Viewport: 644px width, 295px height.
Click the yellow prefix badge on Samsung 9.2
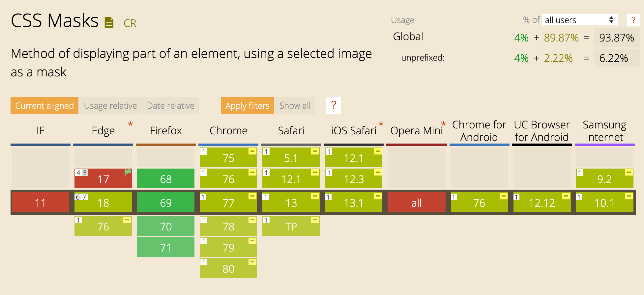click(629, 173)
